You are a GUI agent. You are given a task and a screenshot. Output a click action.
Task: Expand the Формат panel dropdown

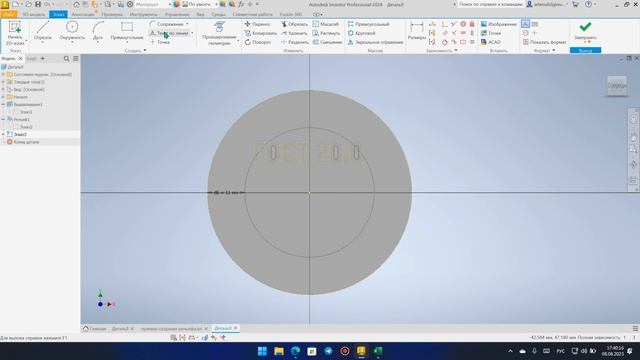[544, 51]
